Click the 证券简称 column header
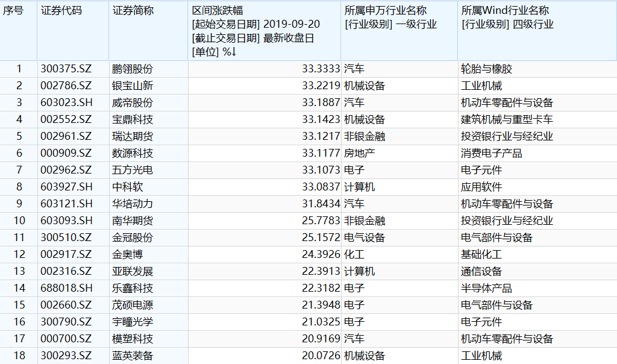 point(148,30)
